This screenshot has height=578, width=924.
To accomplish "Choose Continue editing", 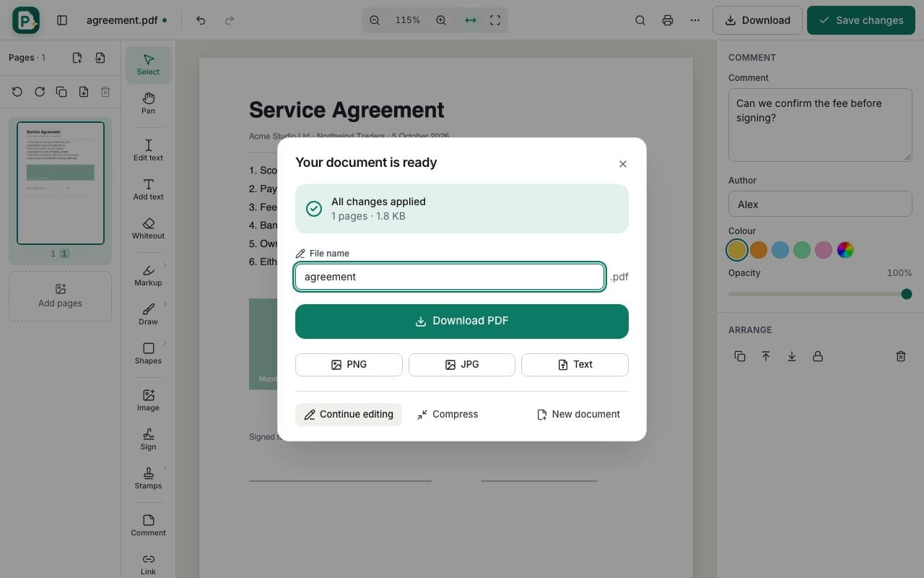I will tap(349, 414).
